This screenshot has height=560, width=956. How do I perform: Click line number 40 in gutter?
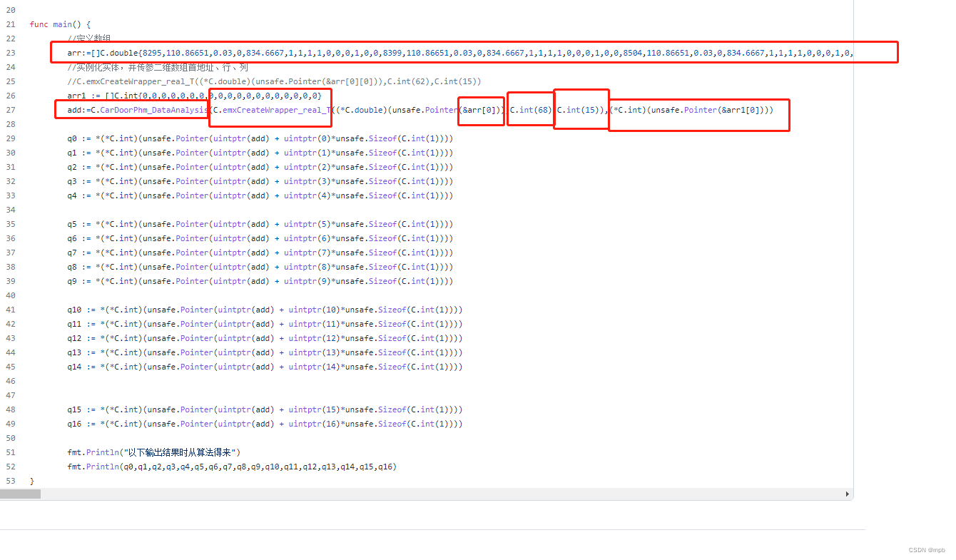10,295
